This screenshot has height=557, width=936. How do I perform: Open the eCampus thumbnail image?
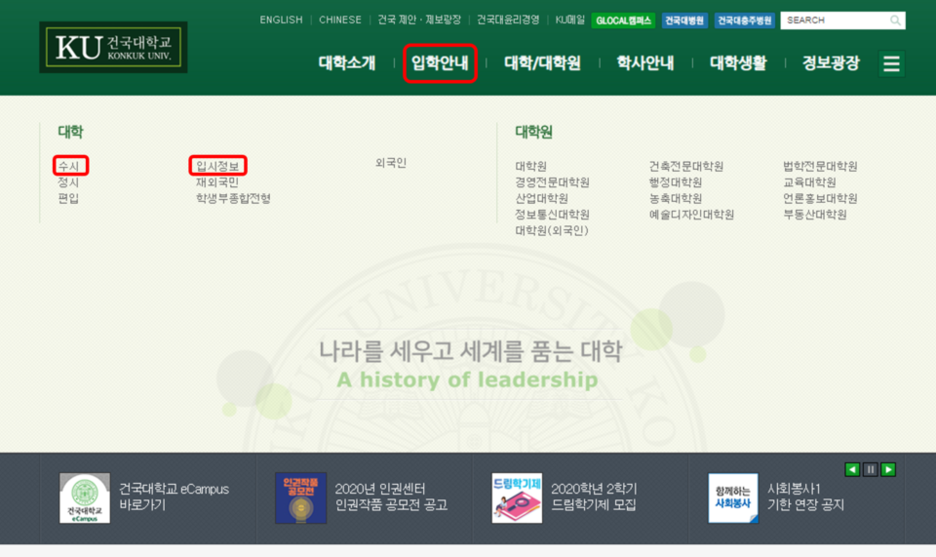(85, 498)
